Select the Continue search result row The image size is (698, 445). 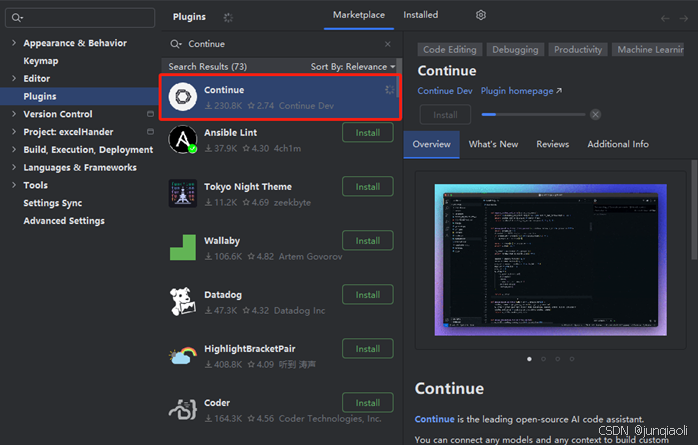coord(280,97)
